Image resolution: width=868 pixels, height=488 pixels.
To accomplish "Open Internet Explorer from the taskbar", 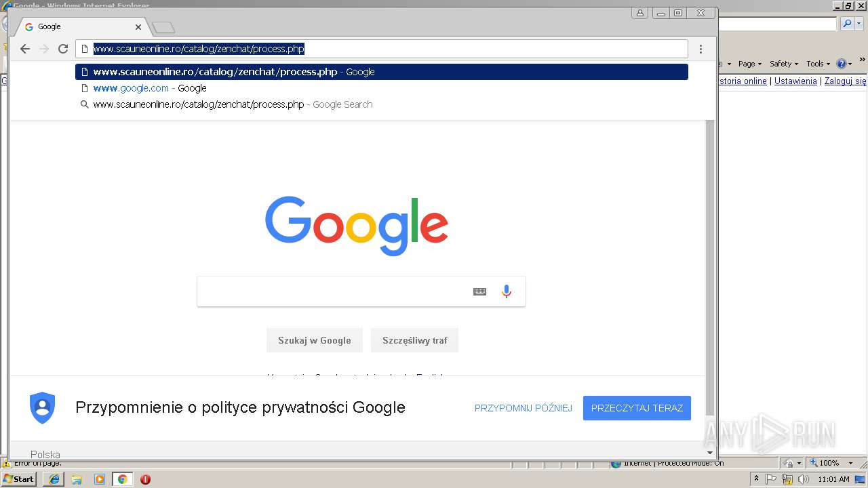I will [54, 479].
